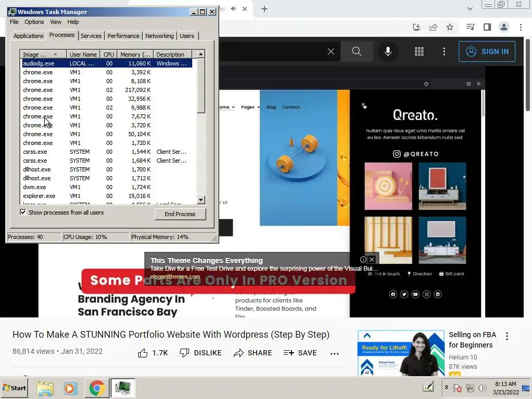Open the Selling on FBA video thumbnail

[x=401, y=353]
